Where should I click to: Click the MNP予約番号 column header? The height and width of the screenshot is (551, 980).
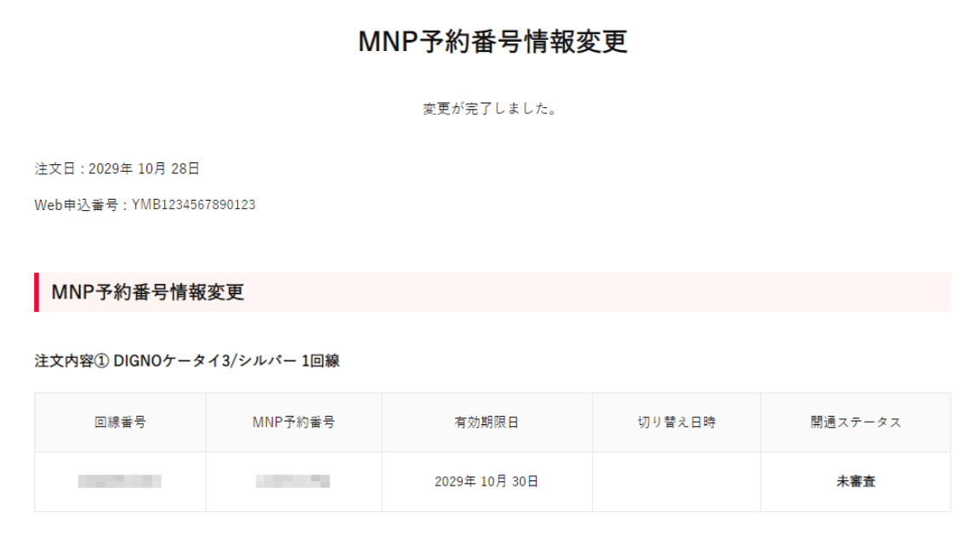(293, 422)
